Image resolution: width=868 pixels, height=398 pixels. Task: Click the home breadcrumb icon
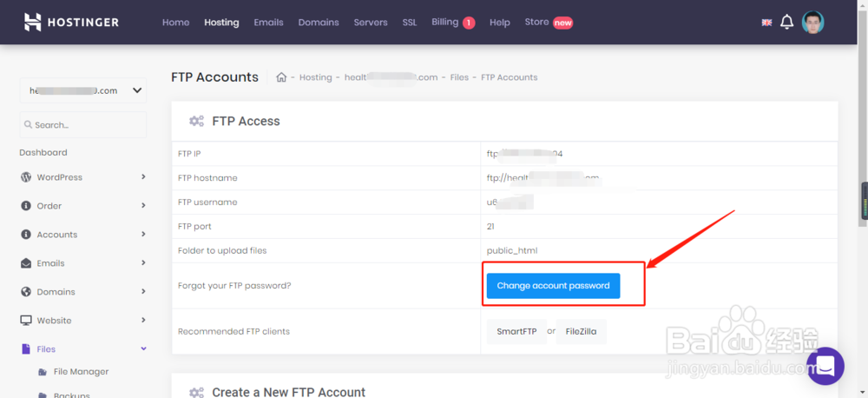click(281, 77)
